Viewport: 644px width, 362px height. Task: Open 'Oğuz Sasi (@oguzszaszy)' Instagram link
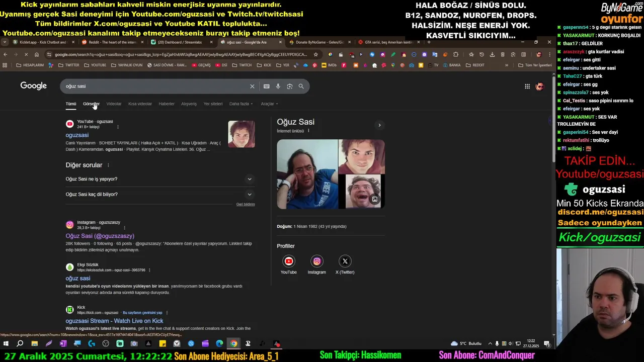100,236
